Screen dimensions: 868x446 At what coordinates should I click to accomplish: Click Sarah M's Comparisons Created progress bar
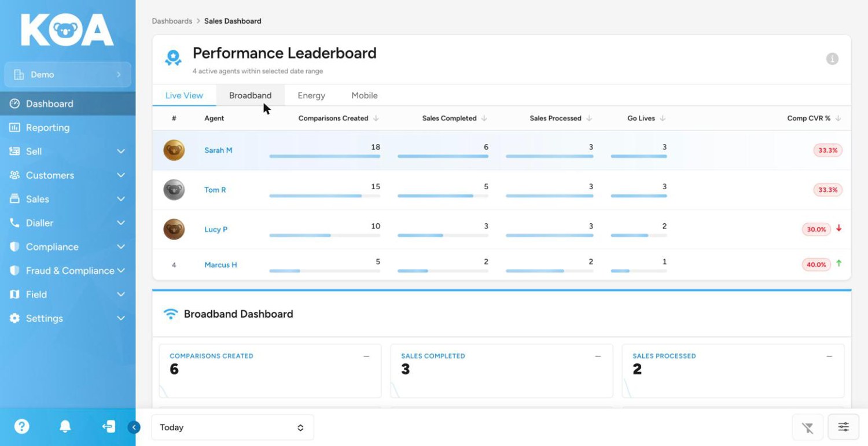coord(325,156)
